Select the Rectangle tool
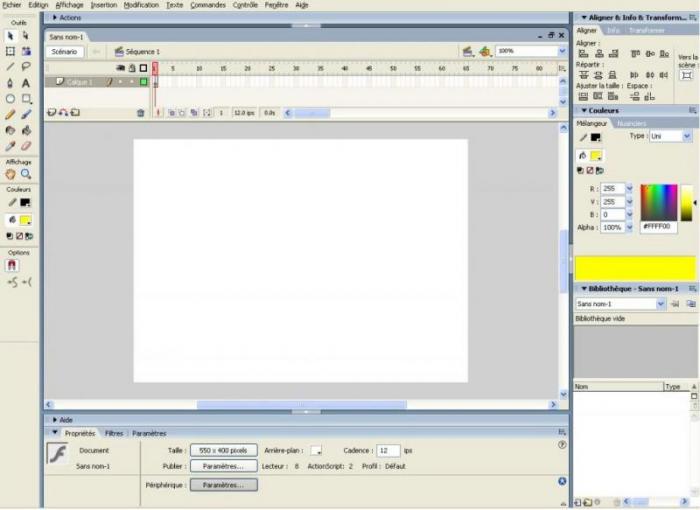The image size is (700, 510). click(26, 99)
